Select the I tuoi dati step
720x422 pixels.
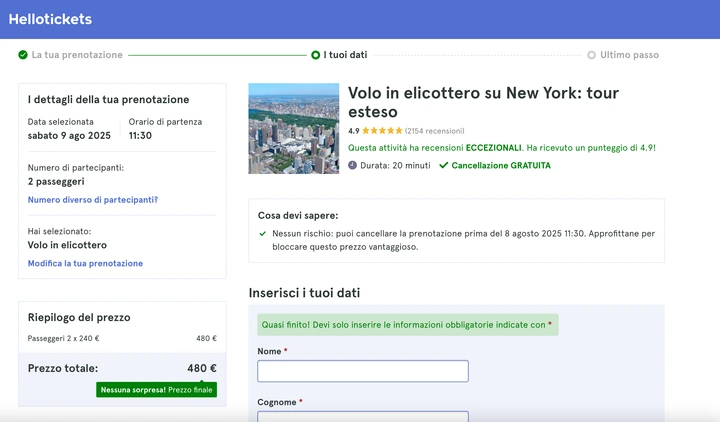pos(345,55)
